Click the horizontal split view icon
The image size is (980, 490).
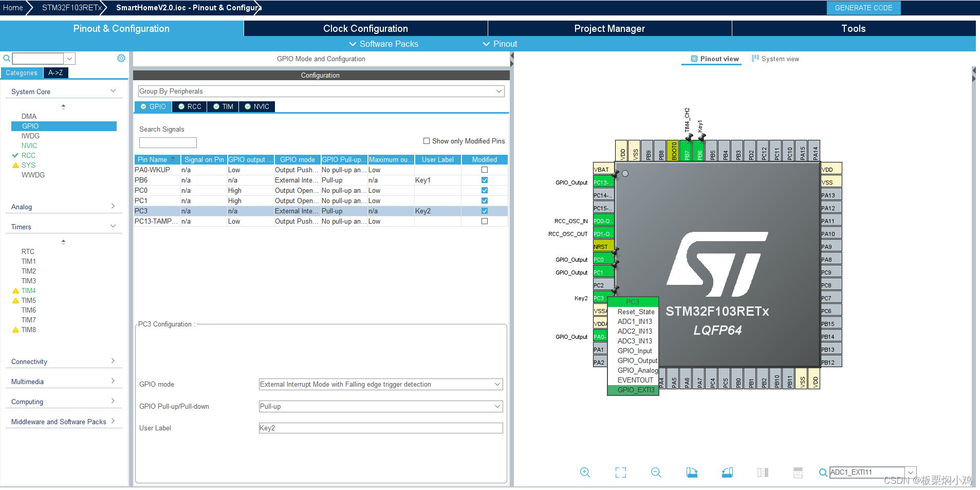798,473
